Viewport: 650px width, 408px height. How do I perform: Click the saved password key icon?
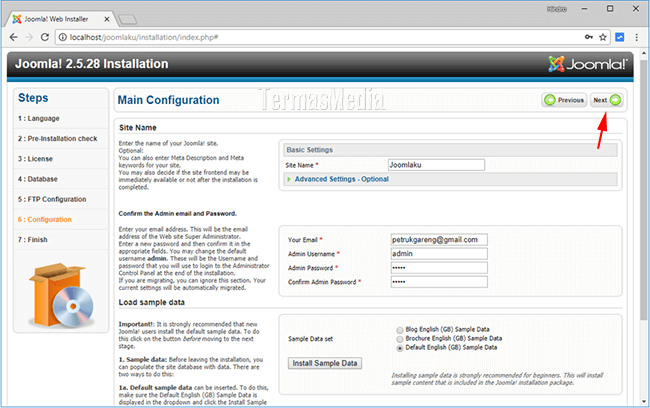(589, 37)
